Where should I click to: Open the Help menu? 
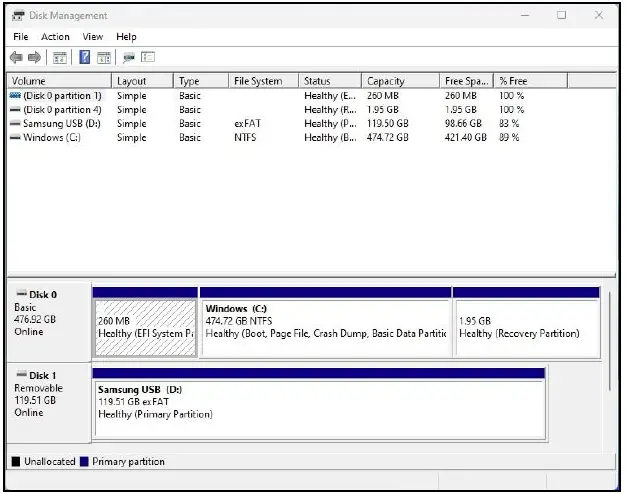126,37
